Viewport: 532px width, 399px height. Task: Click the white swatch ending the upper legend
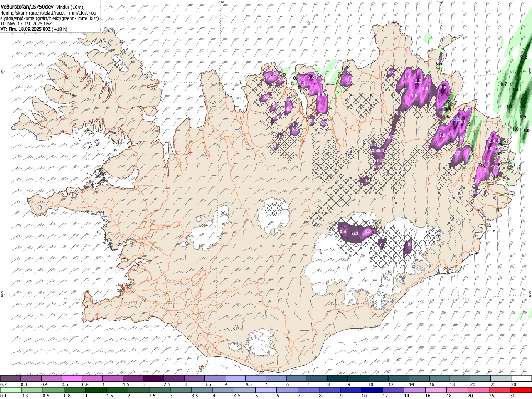point(521,379)
